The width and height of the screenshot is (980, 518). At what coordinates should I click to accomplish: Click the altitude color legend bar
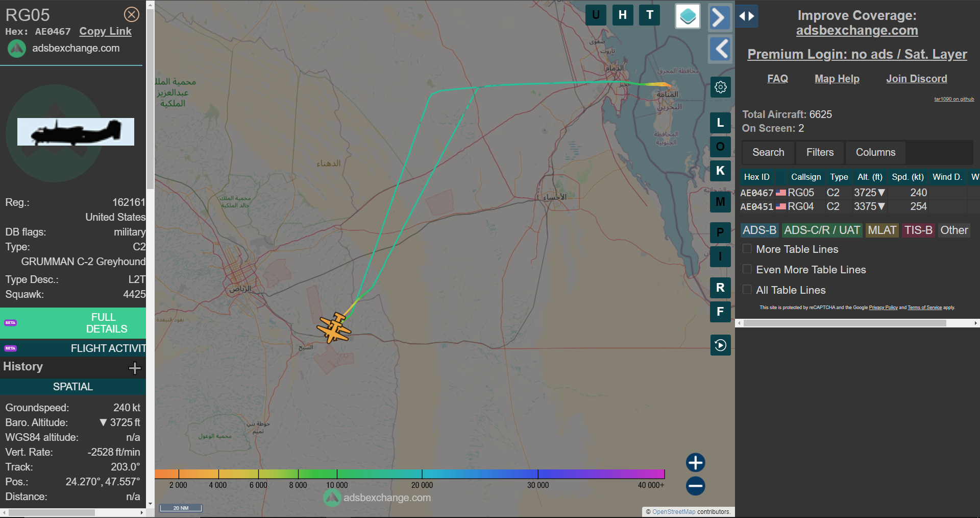coord(409,474)
